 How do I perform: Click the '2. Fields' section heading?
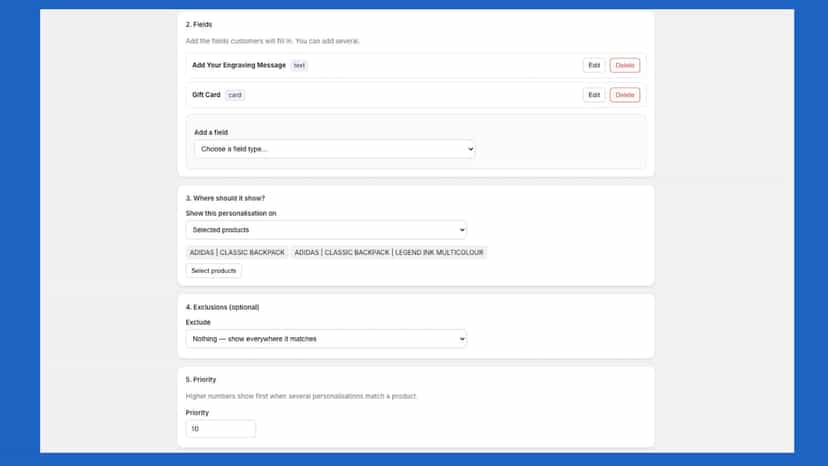point(199,24)
